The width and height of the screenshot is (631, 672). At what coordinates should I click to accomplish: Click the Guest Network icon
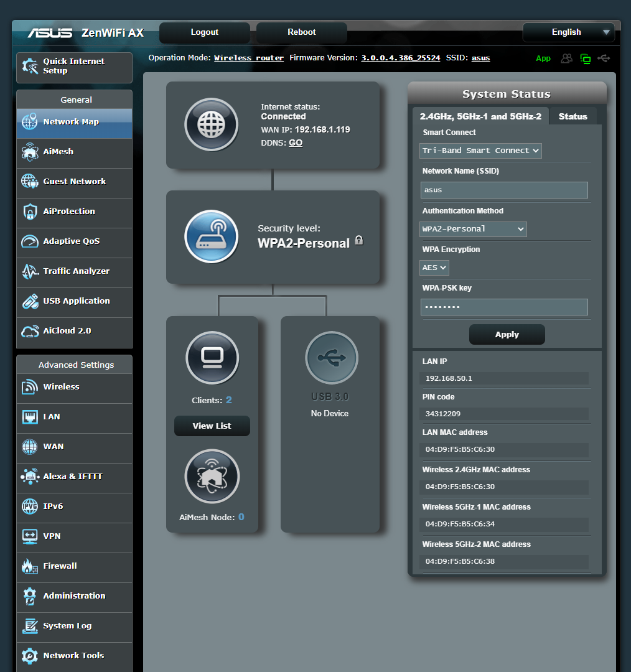click(x=30, y=181)
